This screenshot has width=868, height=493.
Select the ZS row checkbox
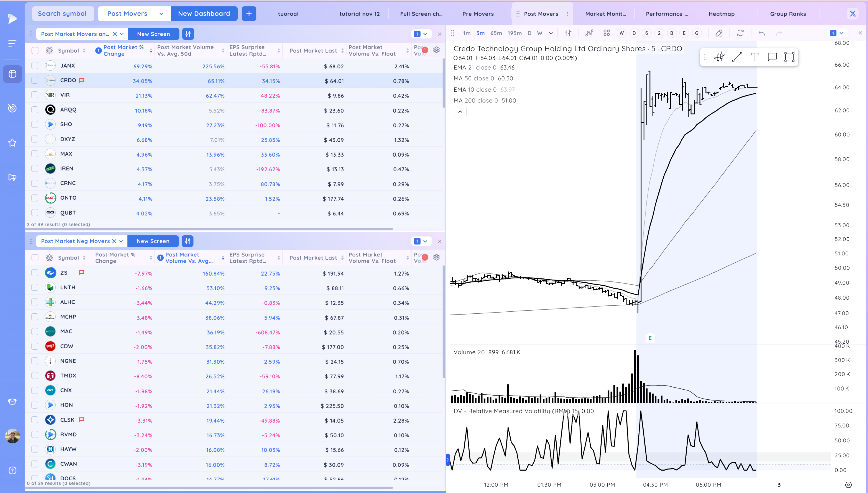pos(35,273)
